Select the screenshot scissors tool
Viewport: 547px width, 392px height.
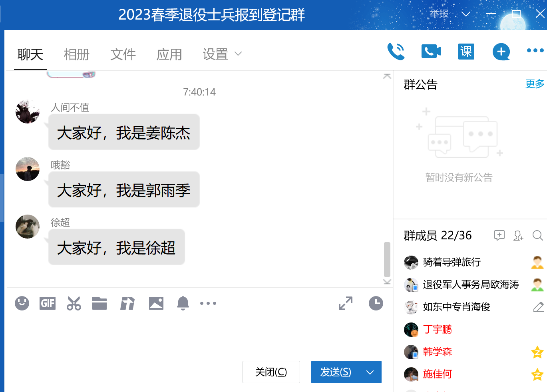74,303
